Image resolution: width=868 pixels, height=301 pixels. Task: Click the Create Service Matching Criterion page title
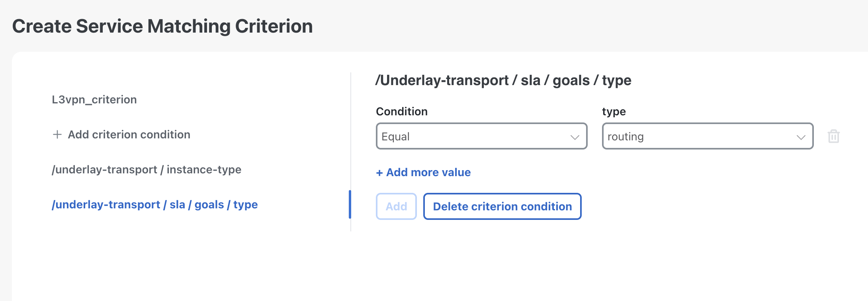[x=162, y=27]
